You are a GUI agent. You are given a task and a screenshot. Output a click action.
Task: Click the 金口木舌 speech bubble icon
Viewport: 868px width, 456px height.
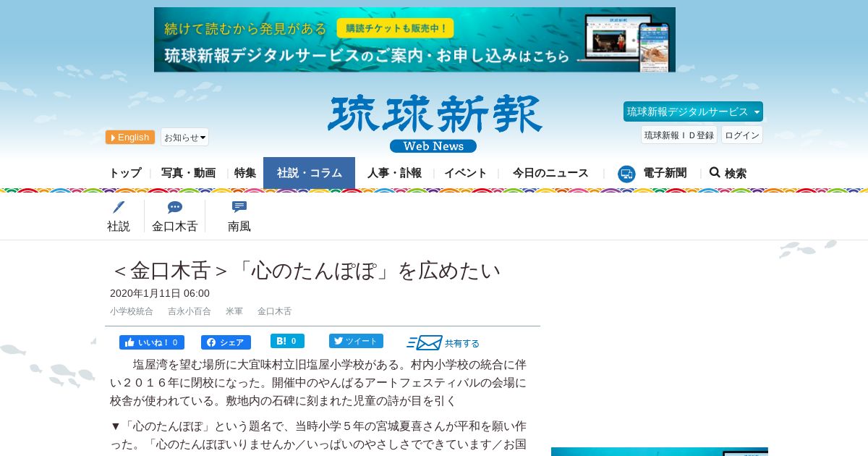click(174, 207)
